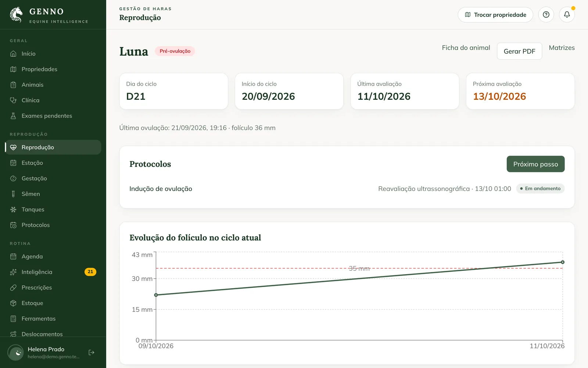Viewport: 588px width, 368px height.
Task: Click the Clínica stethoscope icon
Action: [13, 100]
